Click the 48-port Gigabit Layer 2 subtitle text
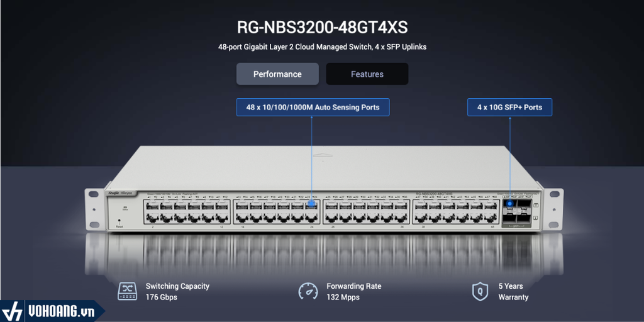644x322 pixels. pos(322,47)
